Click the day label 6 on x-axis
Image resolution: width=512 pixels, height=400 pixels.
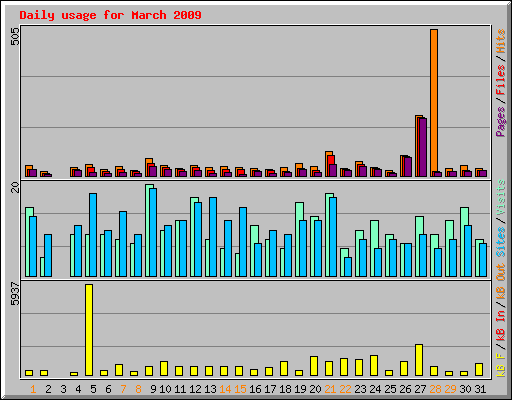click(108, 389)
